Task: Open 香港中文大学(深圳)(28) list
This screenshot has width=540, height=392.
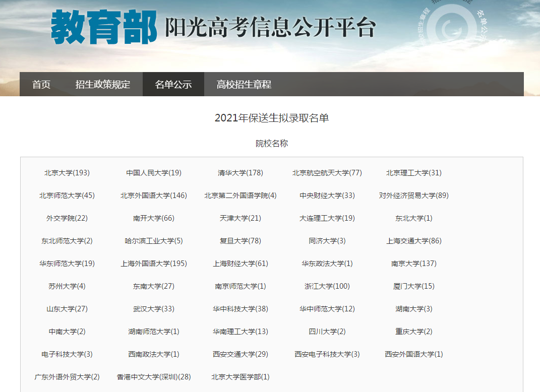Action: (154, 377)
